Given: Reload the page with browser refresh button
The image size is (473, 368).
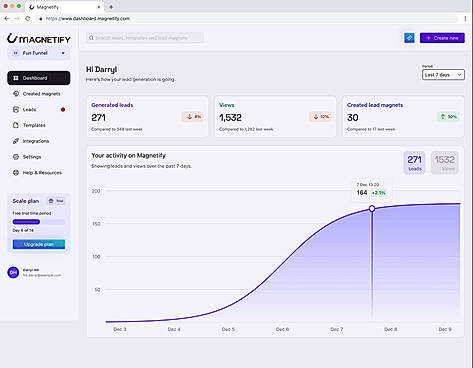Looking at the screenshot, I should tap(28, 19).
